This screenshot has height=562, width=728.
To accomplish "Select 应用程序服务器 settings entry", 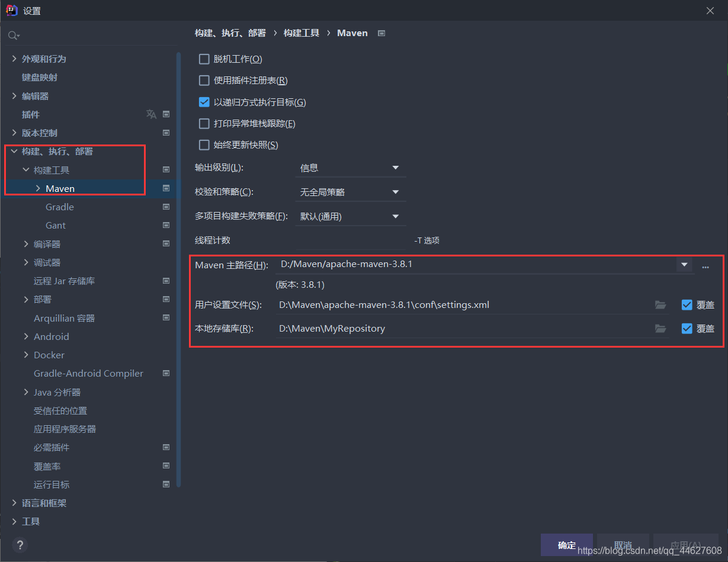I will coord(65,429).
